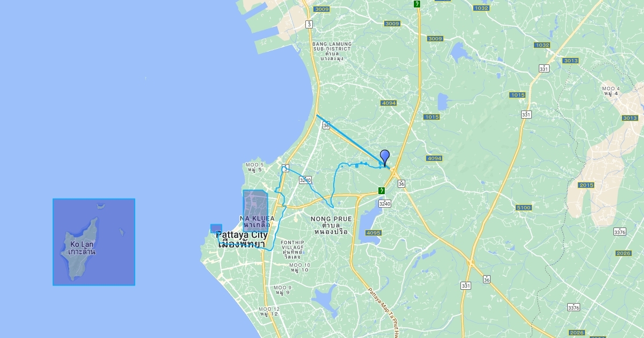Click the Moo 5 area label

pos(254,167)
